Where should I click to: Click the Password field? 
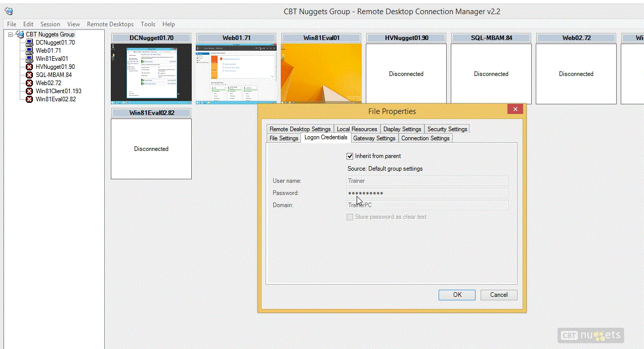(427, 193)
